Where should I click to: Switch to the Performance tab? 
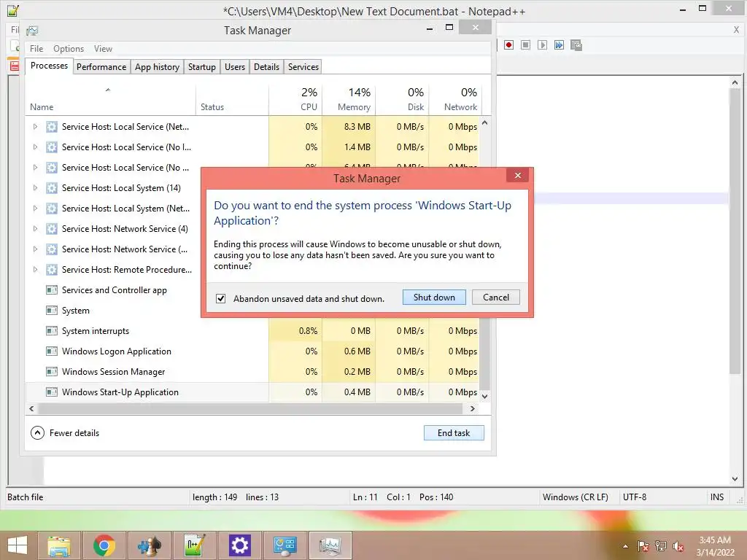click(101, 67)
